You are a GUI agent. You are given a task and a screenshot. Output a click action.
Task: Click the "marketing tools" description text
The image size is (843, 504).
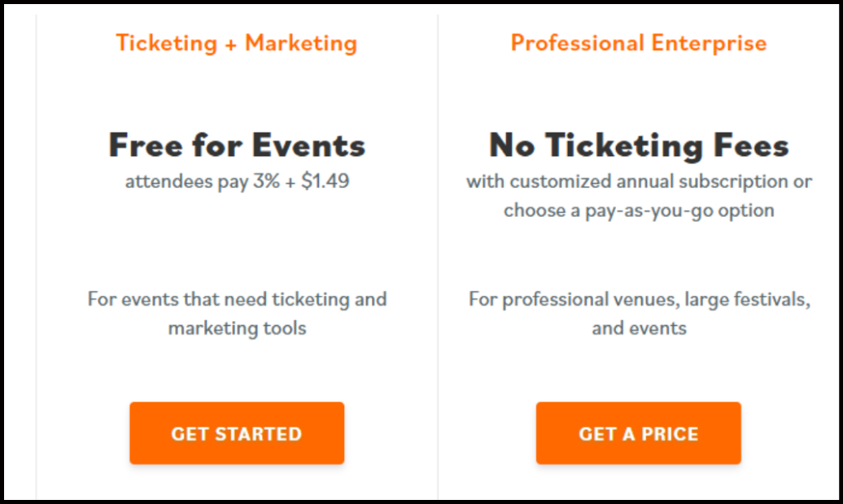point(237,328)
